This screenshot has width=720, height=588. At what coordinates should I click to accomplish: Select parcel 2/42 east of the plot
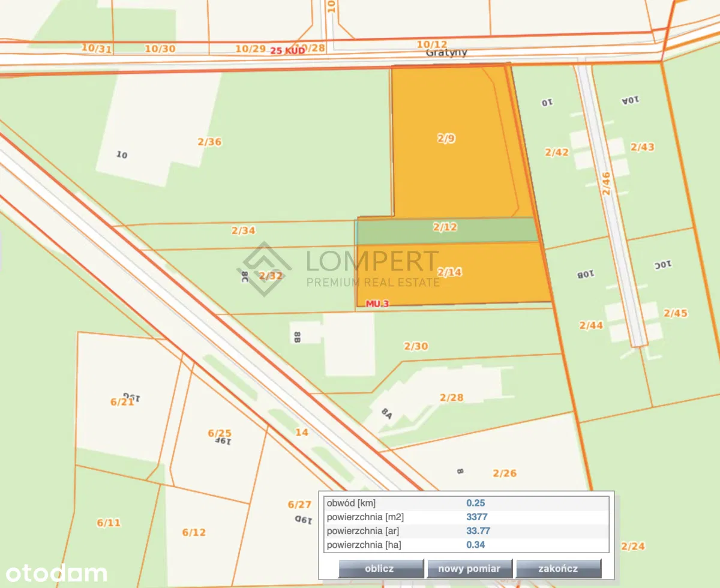coord(556,152)
